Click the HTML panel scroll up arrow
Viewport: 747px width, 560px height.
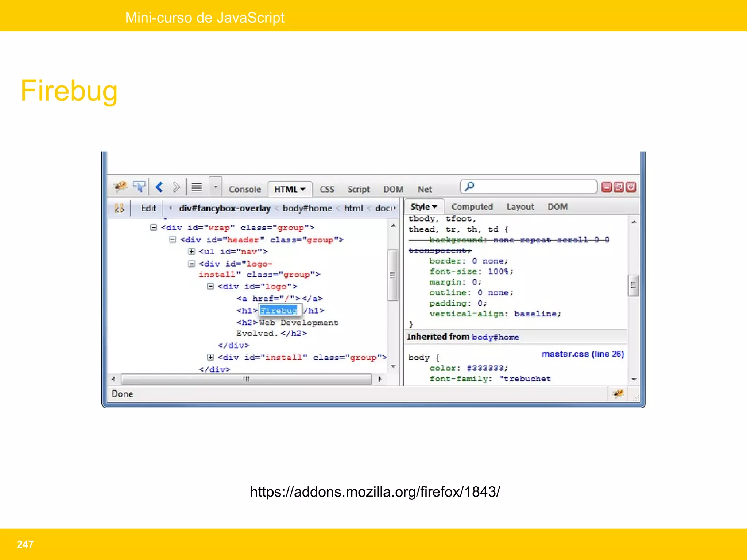tap(393, 226)
